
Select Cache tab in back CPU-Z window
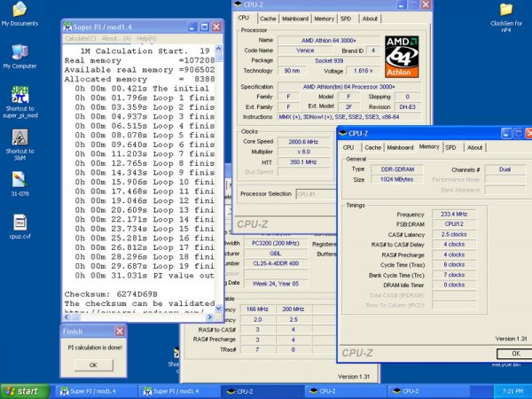click(268, 19)
